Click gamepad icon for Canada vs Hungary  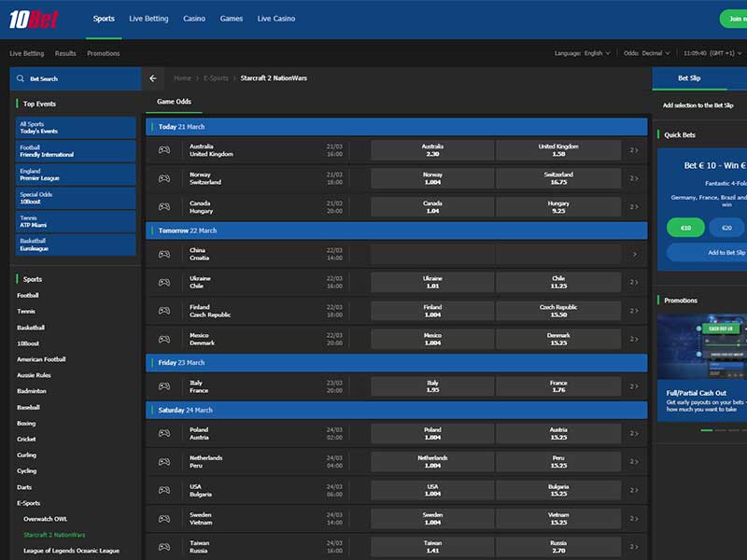164,206
